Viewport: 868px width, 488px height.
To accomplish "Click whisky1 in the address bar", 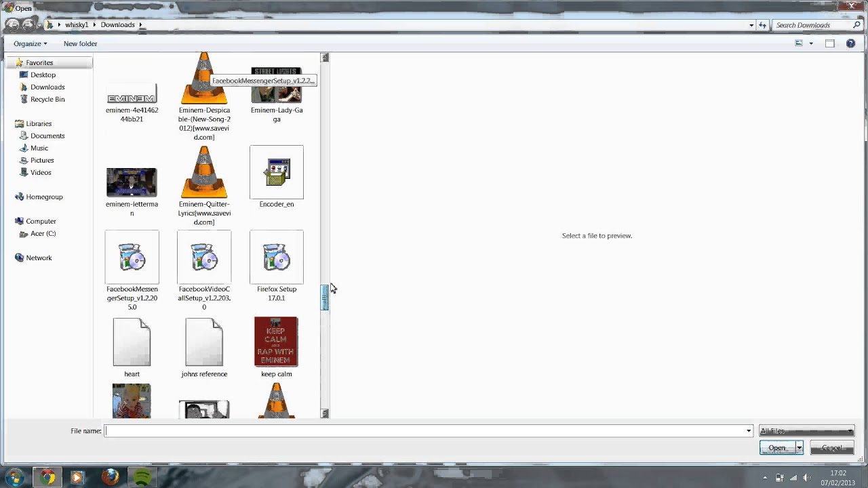I will pos(77,25).
